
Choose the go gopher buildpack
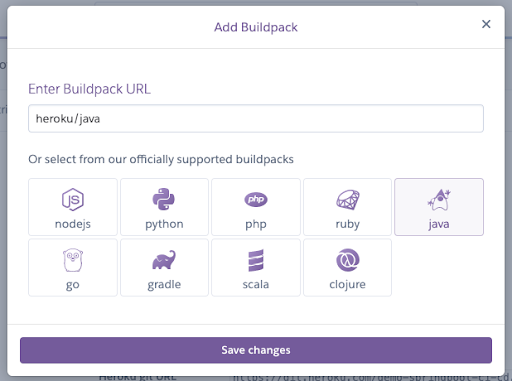click(x=73, y=267)
